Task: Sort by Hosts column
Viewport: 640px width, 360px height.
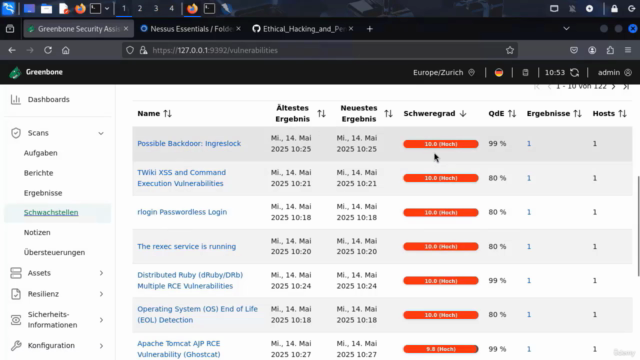Action: [622, 113]
